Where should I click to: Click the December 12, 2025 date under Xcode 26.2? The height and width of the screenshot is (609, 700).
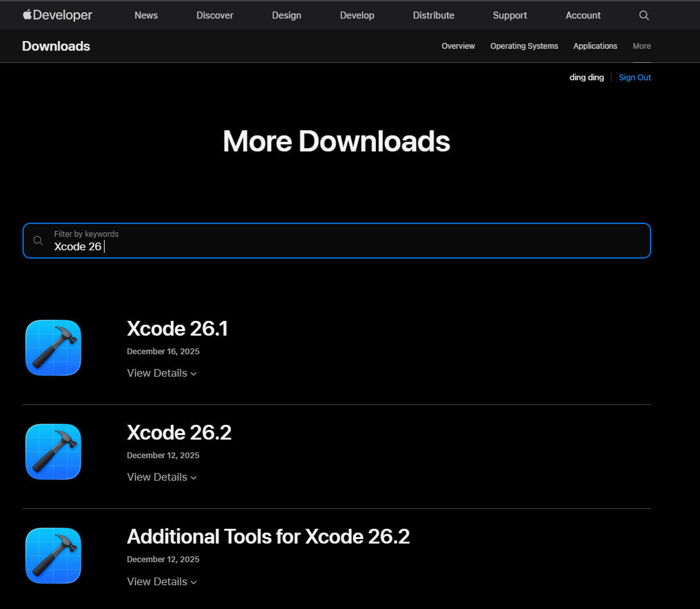point(163,456)
